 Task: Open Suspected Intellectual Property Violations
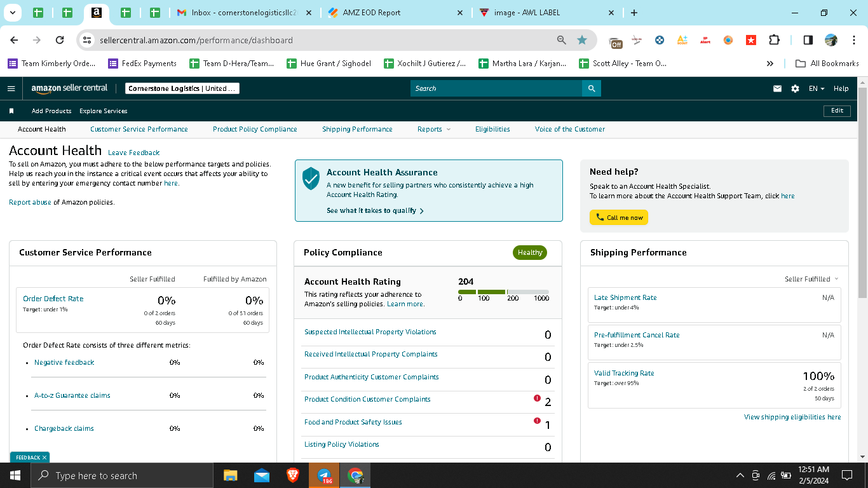(x=370, y=332)
